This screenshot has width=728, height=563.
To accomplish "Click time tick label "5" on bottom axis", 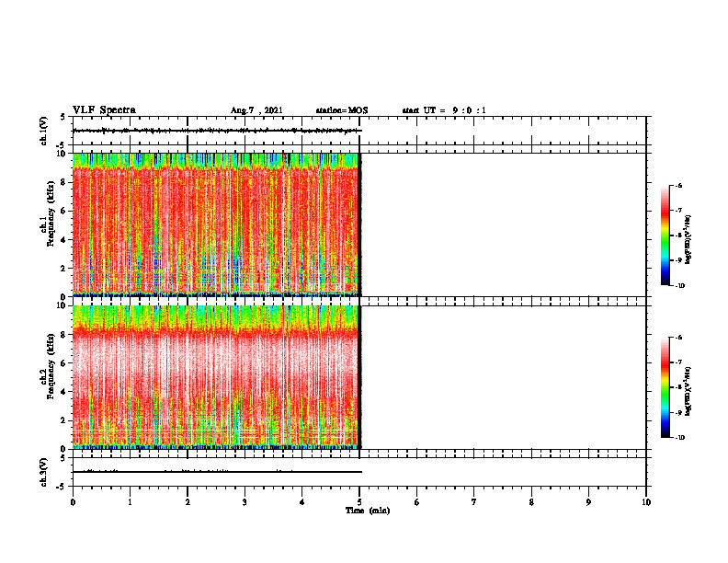I will (x=359, y=502).
